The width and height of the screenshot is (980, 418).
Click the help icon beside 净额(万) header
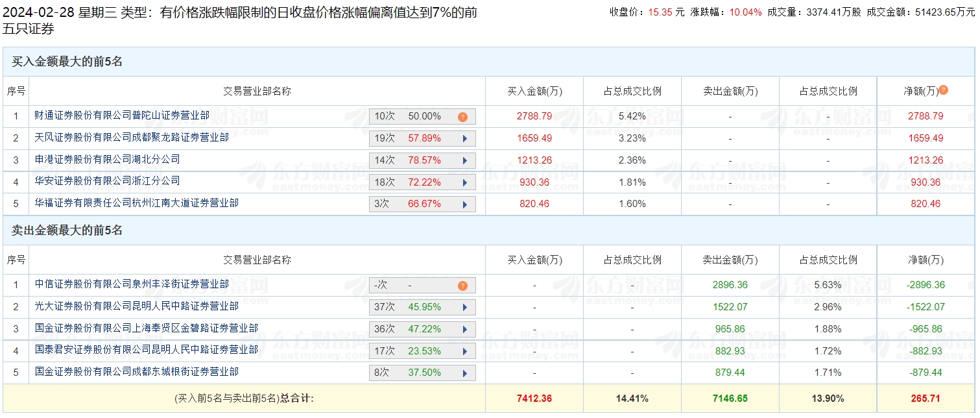[944, 90]
